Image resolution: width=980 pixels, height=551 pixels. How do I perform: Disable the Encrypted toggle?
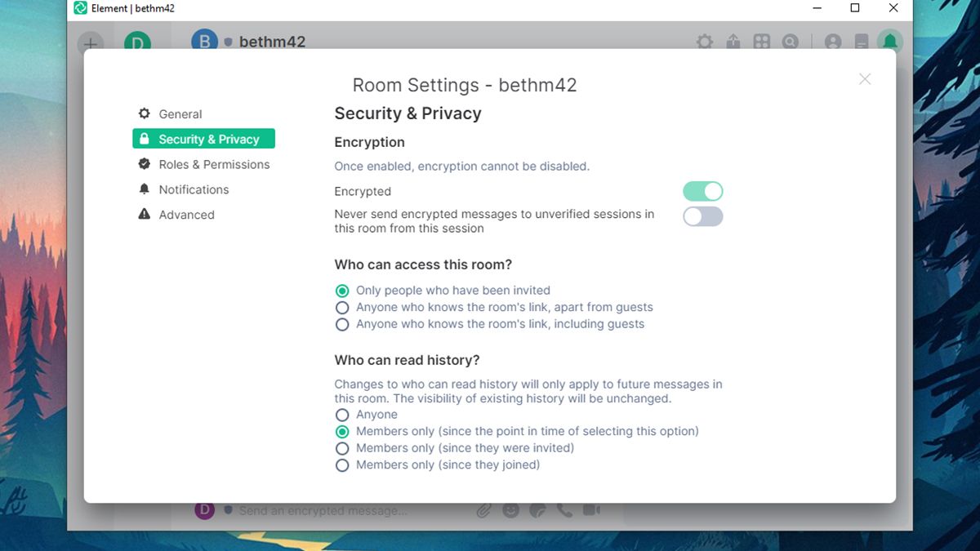702,190
